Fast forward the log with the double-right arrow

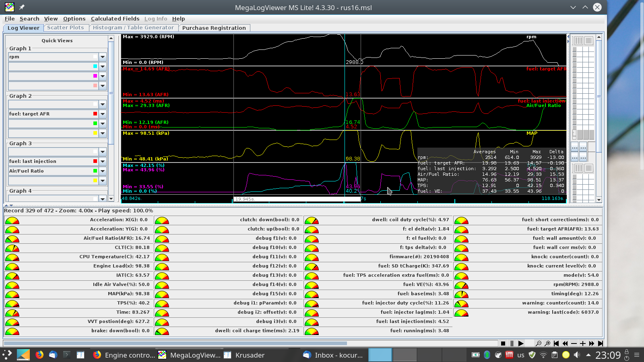pyautogui.click(x=592, y=343)
